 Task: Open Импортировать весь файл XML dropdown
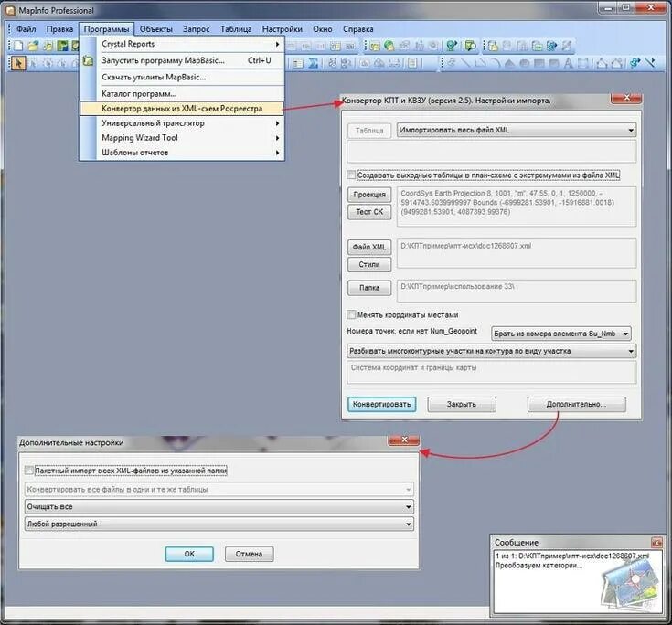point(517,130)
